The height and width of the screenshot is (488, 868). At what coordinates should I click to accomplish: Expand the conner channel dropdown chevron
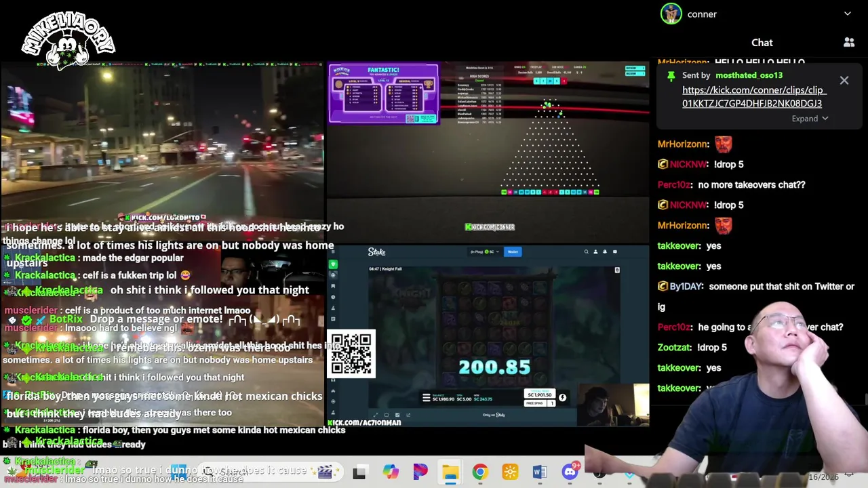pyautogui.click(x=848, y=14)
